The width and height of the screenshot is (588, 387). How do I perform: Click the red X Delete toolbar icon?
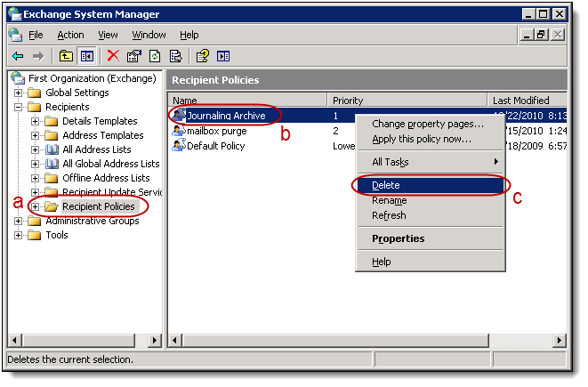pos(113,56)
